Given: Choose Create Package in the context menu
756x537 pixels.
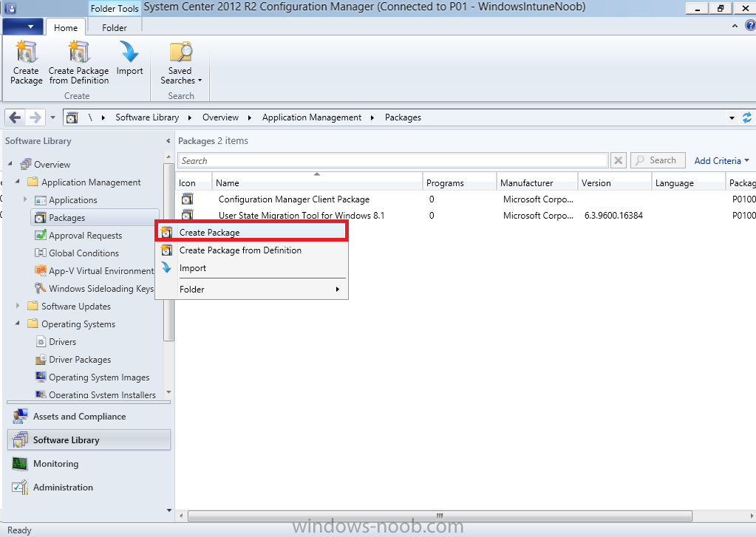Looking at the screenshot, I should [252, 233].
